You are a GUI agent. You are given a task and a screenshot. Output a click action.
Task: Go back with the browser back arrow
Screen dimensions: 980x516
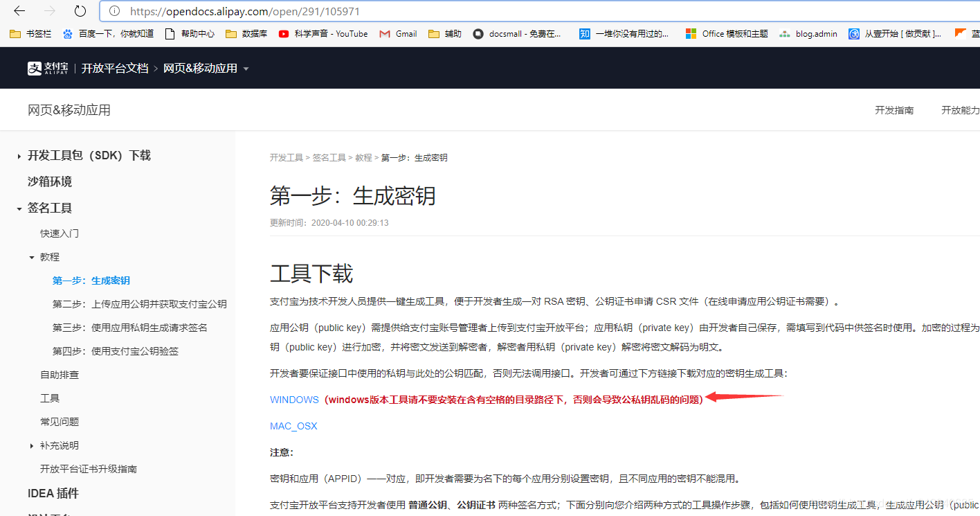click(19, 11)
